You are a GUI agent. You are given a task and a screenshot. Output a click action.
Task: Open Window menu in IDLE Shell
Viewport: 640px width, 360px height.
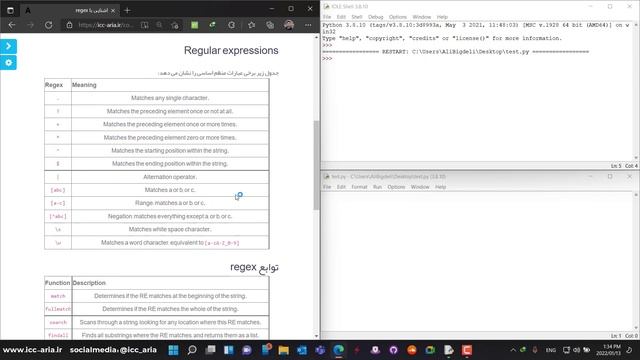click(x=422, y=17)
